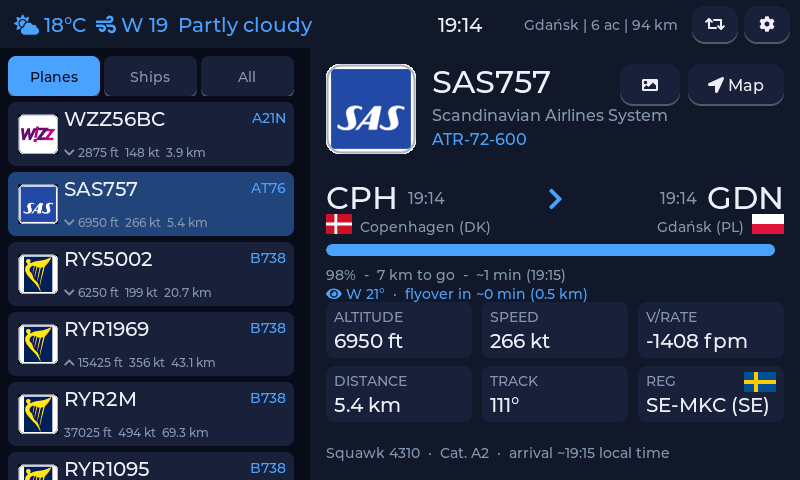
Task: Switch to the All tab
Action: pos(247,76)
